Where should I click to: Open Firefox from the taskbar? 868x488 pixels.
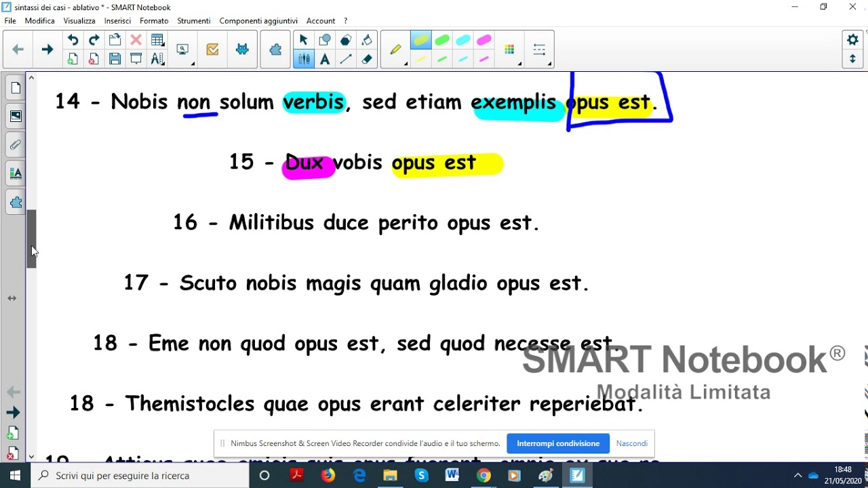pyautogui.click(x=328, y=476)
